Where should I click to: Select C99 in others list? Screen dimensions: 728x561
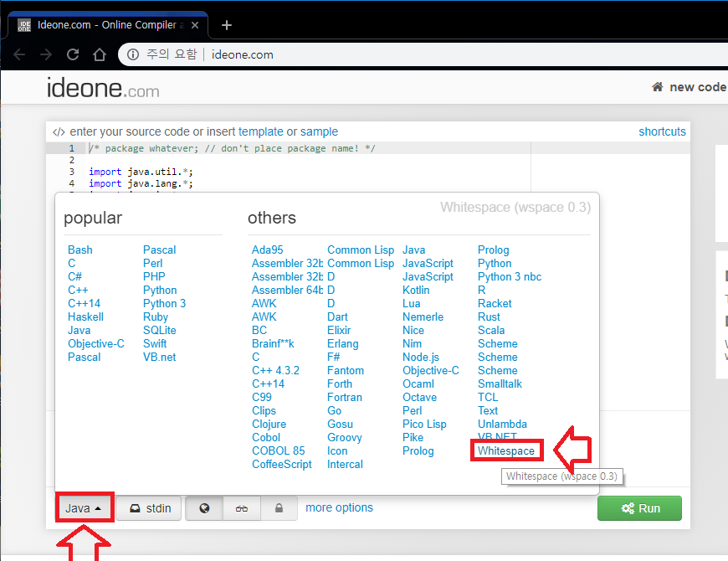point(262,398)
